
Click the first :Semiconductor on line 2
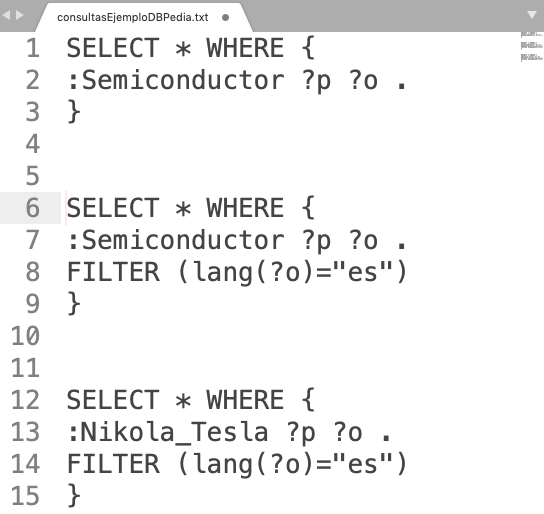pyautogui.click(x=176, y=80)
